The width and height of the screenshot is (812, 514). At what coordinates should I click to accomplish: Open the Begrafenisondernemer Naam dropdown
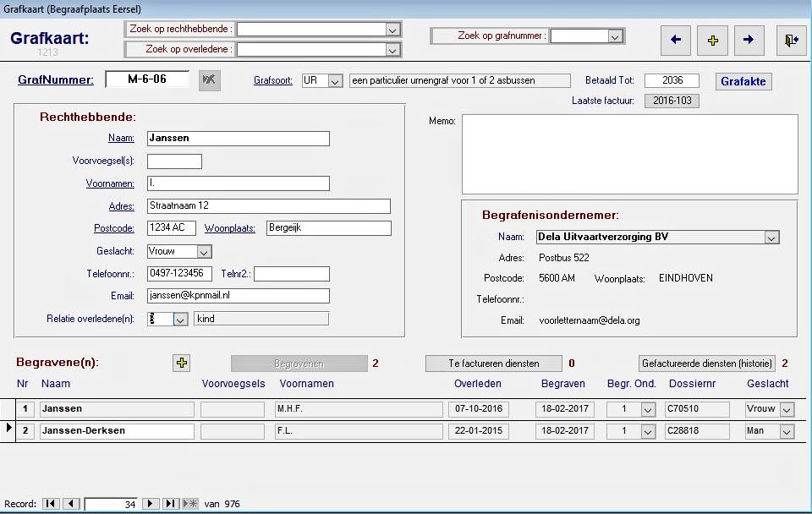(x=771, y=238)
